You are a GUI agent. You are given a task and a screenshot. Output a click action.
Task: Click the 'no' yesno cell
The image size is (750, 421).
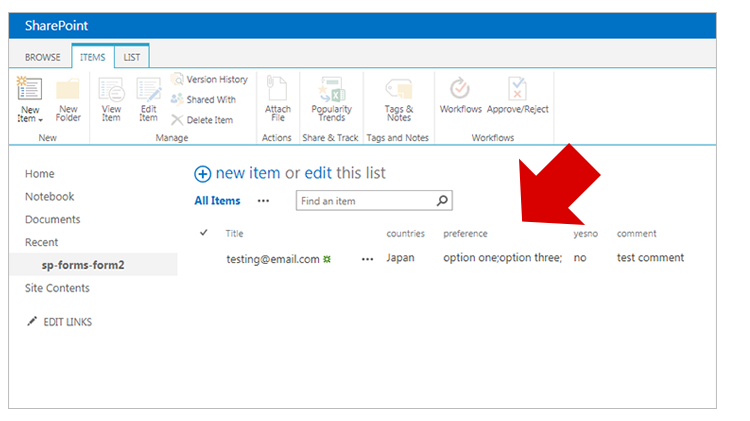click(x=580, y=258)
